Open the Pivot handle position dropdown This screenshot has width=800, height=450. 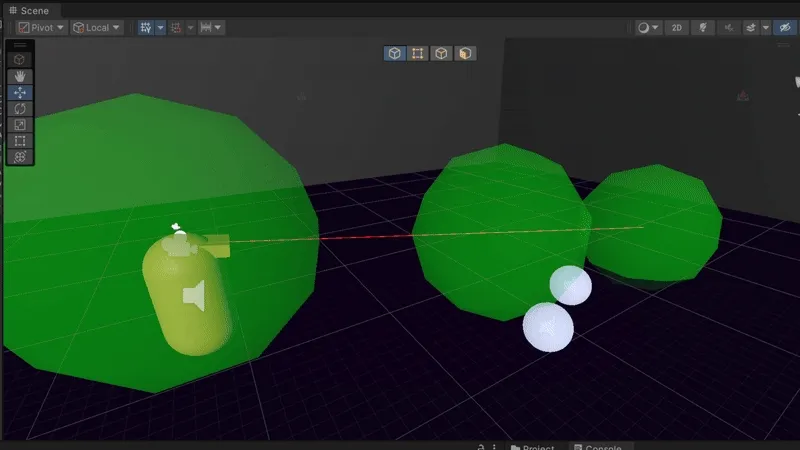click(41, 28)
